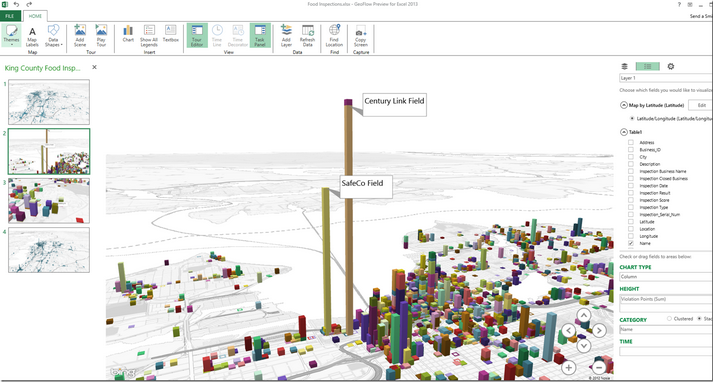Open the FILE tab
Image resolution: width=713 pixels, height=382 pixels.
tap(10, 16)
